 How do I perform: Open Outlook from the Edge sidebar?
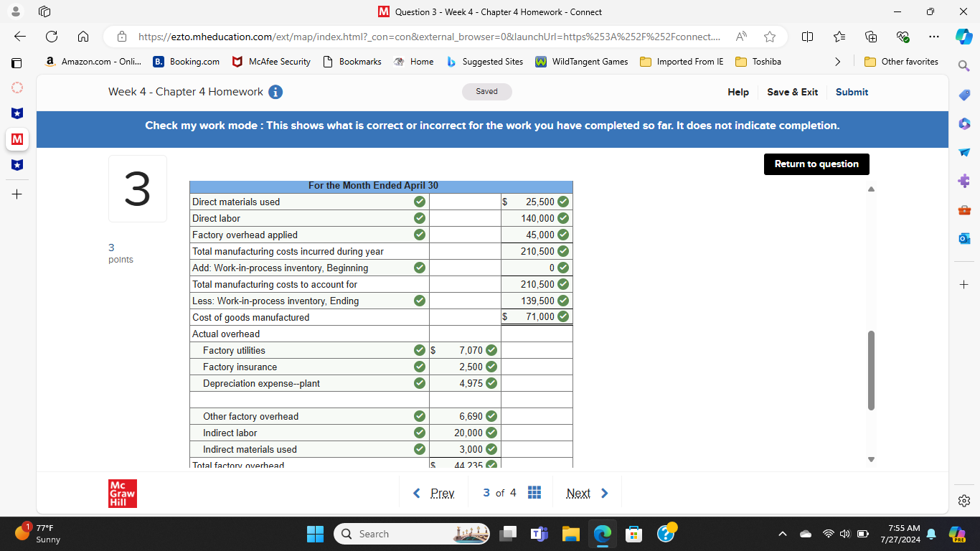(x=964, y=239)
